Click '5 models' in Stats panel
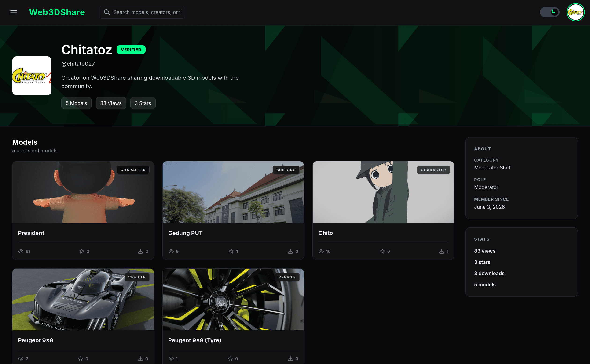 tap(485, 285)
